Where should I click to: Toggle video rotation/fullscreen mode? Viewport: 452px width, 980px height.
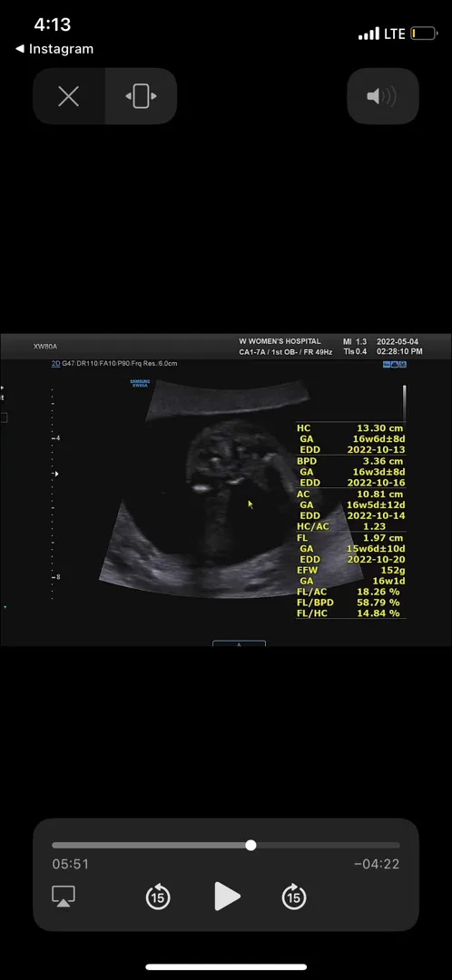142,96
